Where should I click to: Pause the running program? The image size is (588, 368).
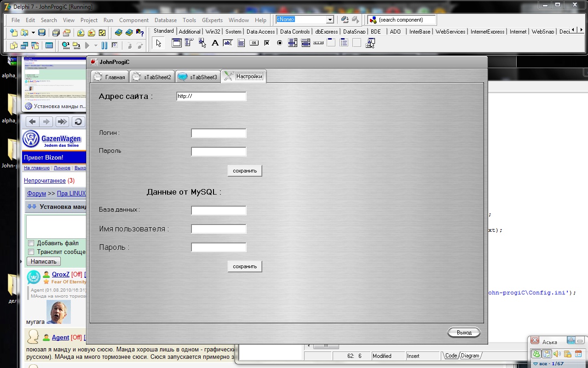[x=104, y=45]
